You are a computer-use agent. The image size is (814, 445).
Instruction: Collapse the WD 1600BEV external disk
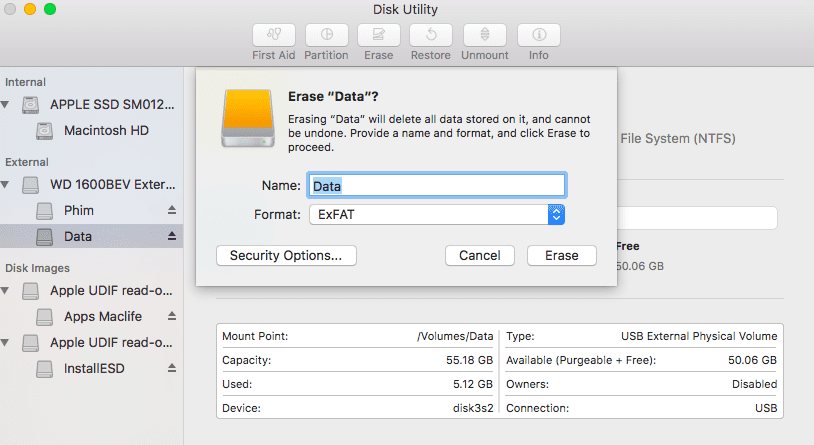pos(8,185)
